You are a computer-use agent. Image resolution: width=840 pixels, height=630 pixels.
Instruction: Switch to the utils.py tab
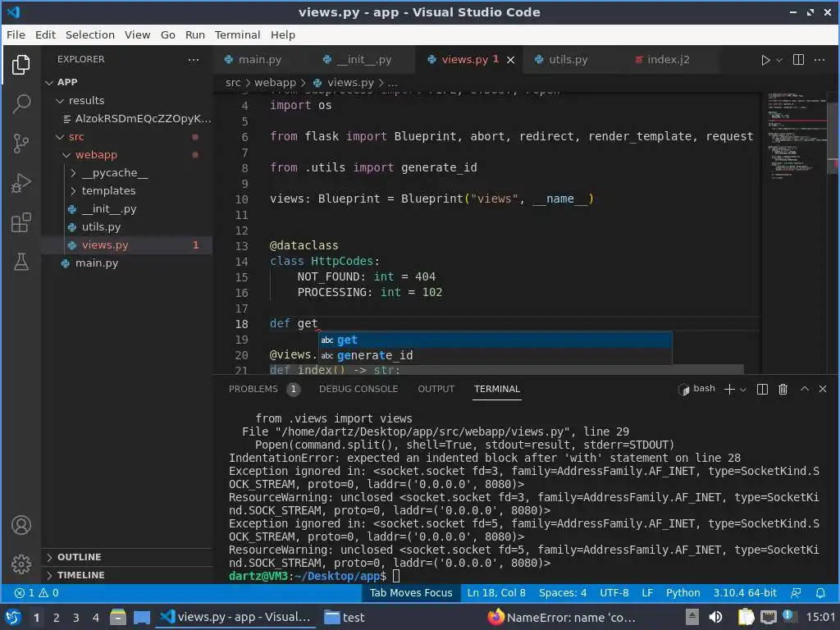click(x=568, y=59)
